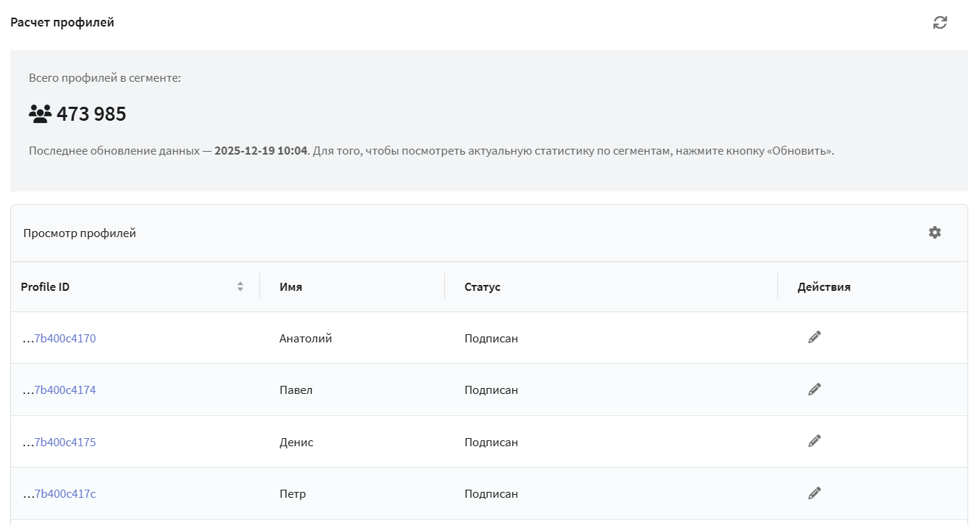980x525 pixels.
Task: Edit Анатолий's profile with pencil icon
Action: pos(814,337)
